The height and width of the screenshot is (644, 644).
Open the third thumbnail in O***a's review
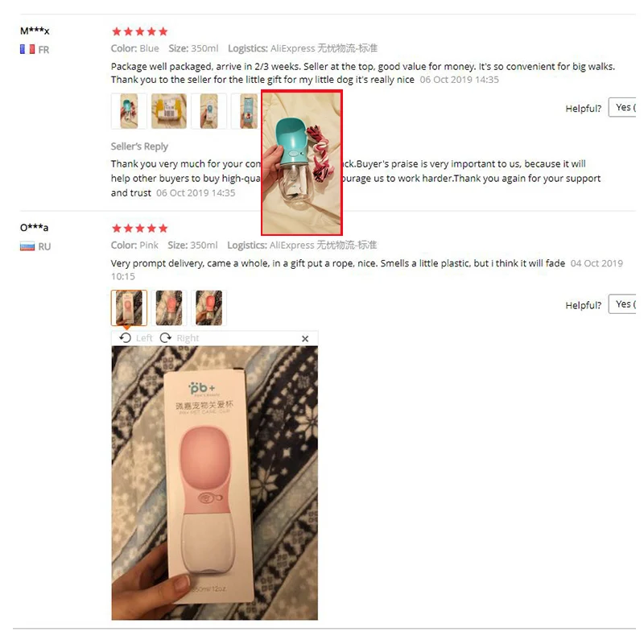pos(208,308)
